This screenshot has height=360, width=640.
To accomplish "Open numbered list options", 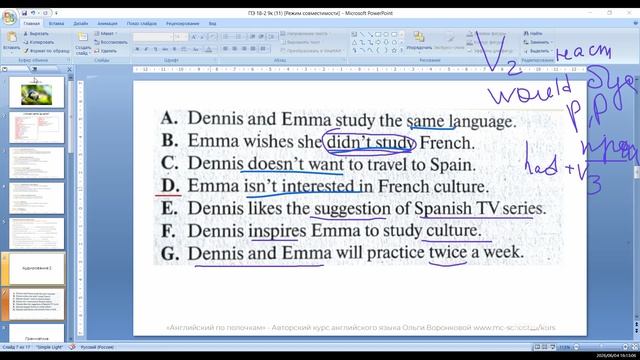I will (239, 37).
